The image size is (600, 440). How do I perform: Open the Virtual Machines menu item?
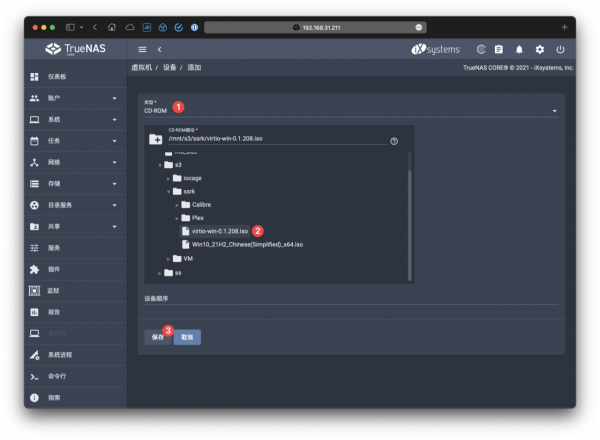click(x=75, y=334)
